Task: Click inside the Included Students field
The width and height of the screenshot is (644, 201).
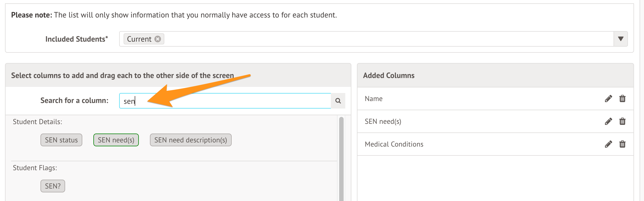Action: 360,39
